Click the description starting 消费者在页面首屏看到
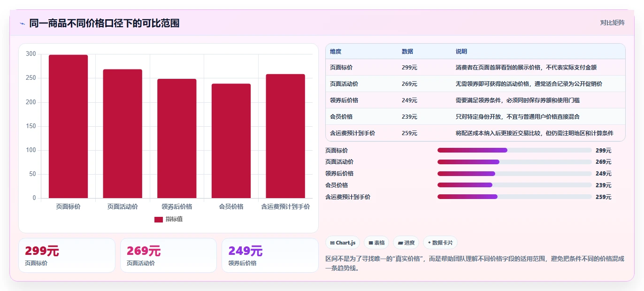644x291 pixels. (526, 68)
